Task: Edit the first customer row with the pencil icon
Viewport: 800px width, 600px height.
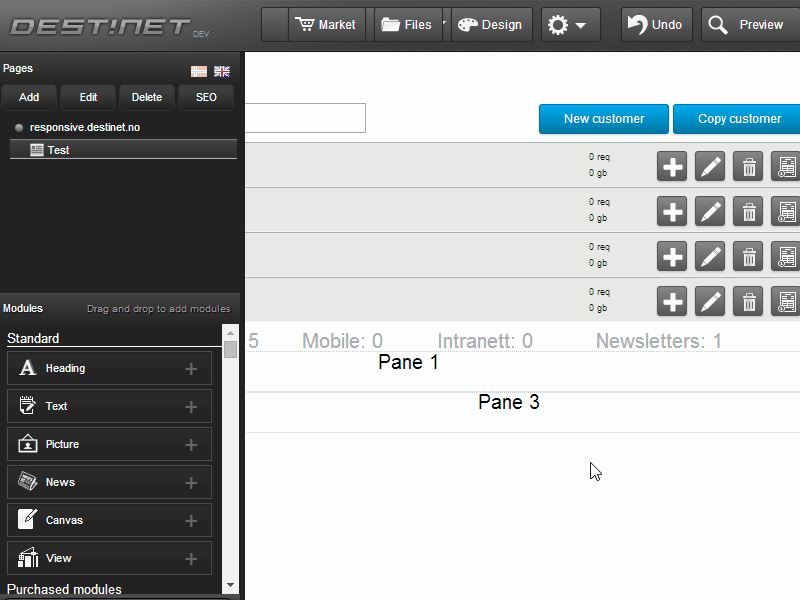Action: pyautogui.click(x=710, y=166)
